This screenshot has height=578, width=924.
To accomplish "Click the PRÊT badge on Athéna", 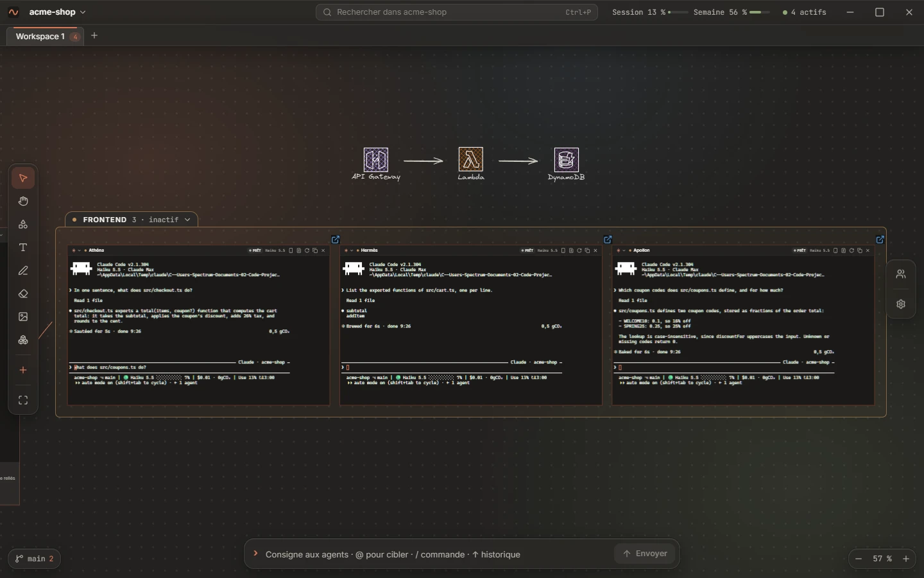I will tap(255, 250).
